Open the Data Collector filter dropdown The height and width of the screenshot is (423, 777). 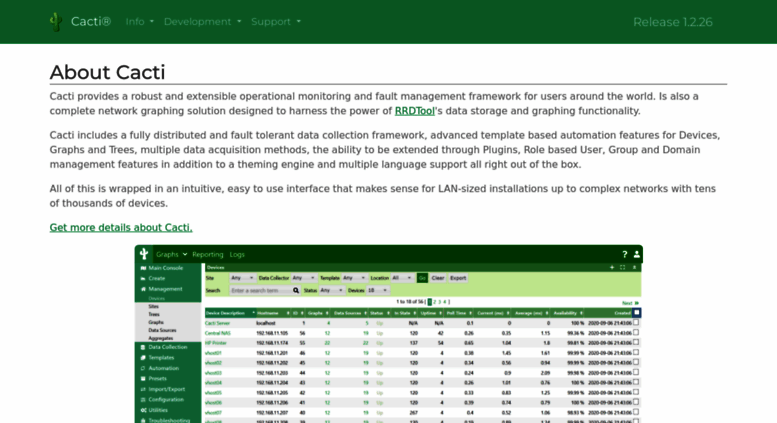pyautogui.click(x=303, y=278)
